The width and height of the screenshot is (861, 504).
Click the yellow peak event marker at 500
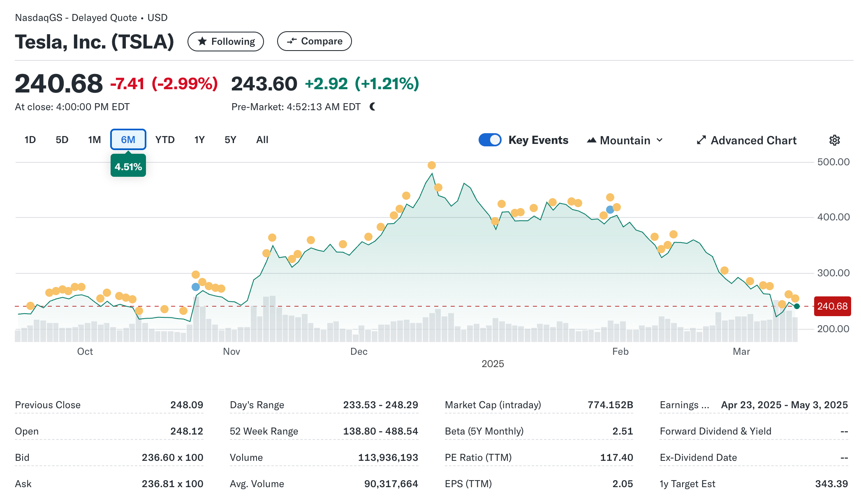pyautogui.click(x=431, y=165)
